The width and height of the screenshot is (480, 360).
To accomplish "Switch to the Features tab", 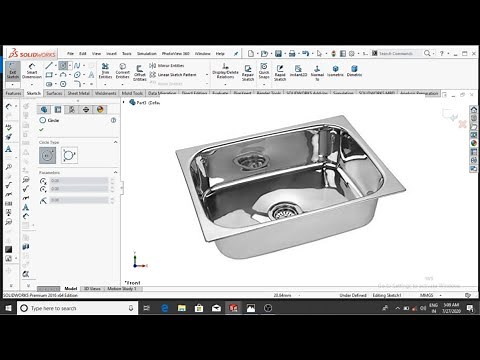I will 13,93.
